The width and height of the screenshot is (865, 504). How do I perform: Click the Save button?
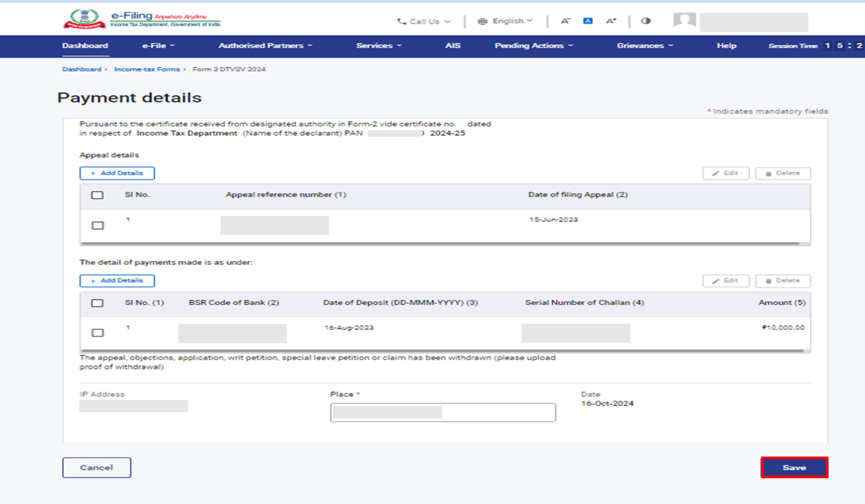click(794, 467)
